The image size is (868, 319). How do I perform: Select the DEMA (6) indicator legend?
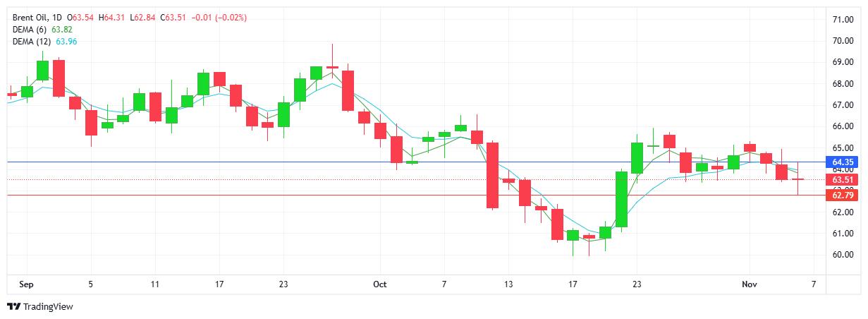pos(30,29)
